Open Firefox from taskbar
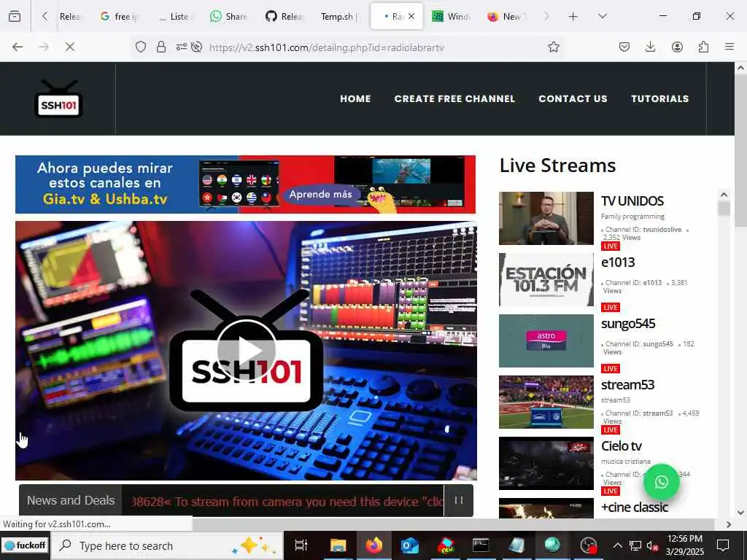Screen dimensions: 747x560 pos(374,545)
